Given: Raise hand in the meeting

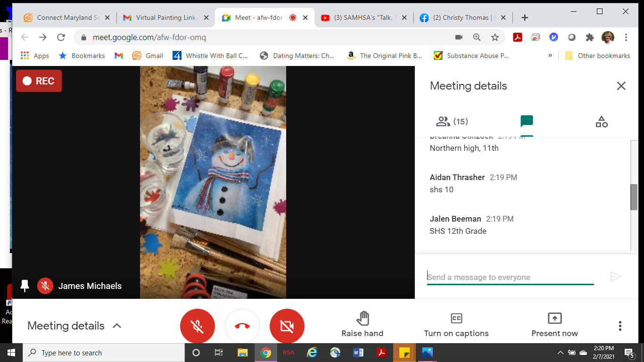Looking at the screenshot, I should point(362,325).
